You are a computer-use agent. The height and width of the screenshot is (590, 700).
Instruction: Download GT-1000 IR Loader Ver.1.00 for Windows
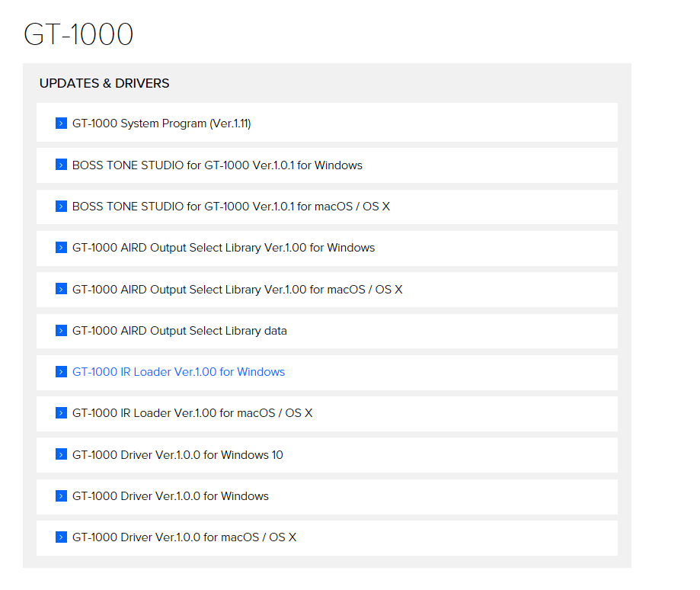pyautogui.click(x=178, y=371)
